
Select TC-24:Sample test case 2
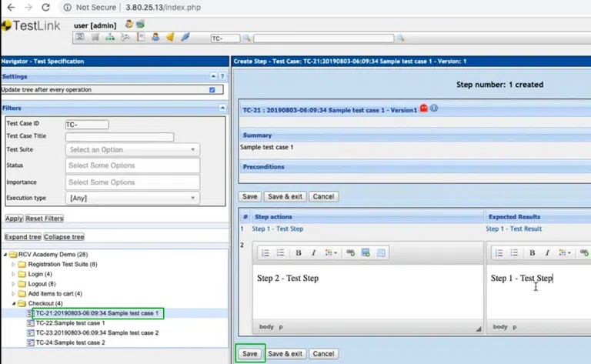pyautogui.click(x=70, y=342)
